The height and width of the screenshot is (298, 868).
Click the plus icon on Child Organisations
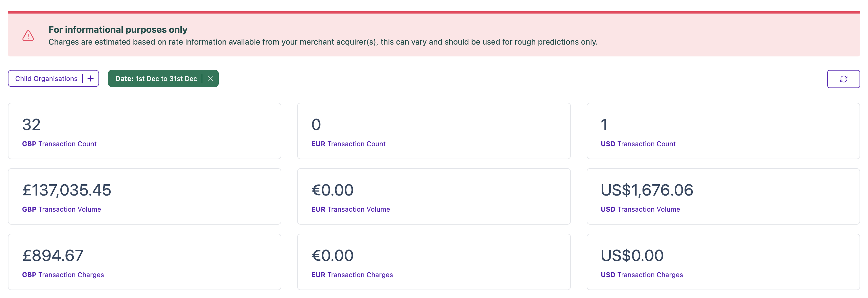click(90, 78)
